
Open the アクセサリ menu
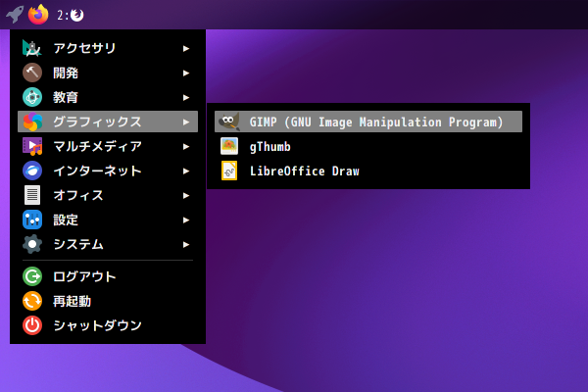tap(108, 48)
